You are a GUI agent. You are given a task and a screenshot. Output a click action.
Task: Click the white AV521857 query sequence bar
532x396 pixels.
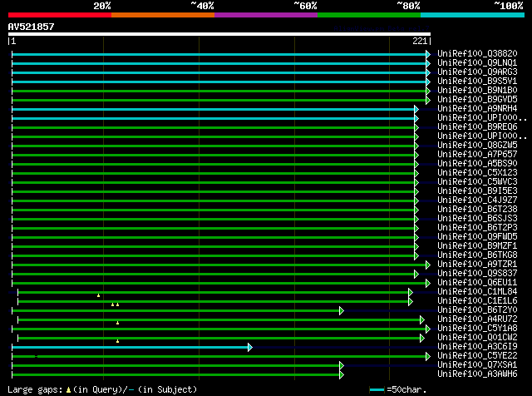pos(219,34)
